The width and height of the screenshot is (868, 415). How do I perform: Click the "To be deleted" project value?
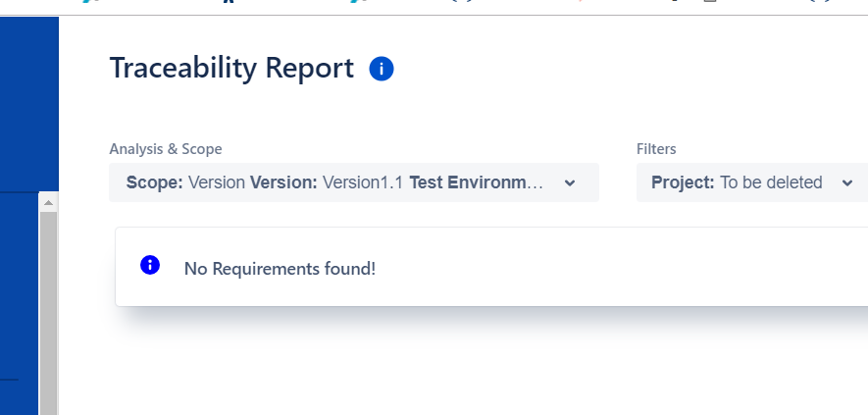tap(771, 182)
